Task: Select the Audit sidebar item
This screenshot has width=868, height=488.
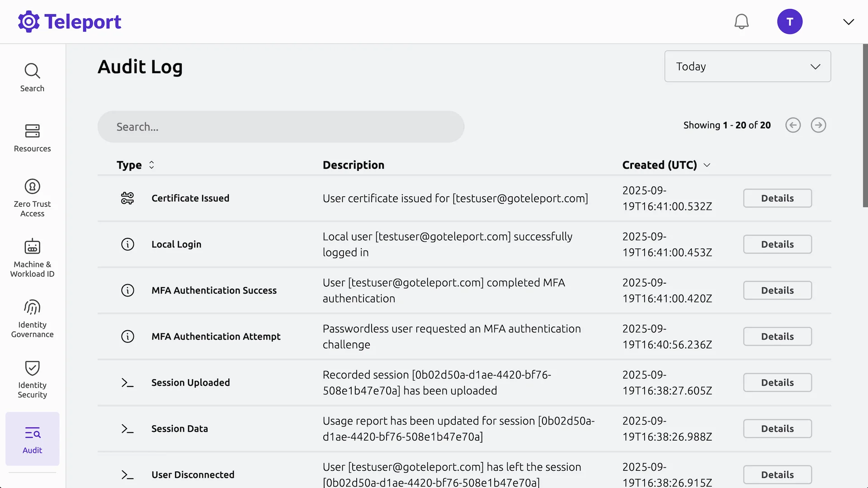Action: [x=32, y=439]
